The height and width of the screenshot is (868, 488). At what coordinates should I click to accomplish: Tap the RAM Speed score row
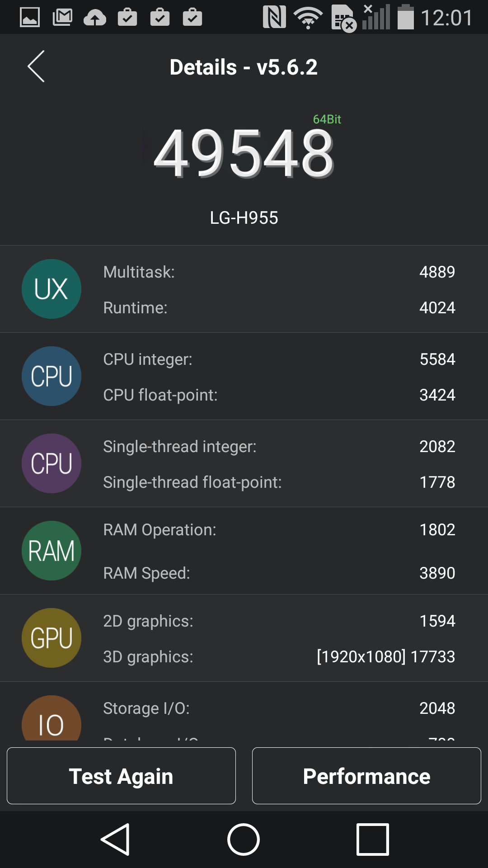click(279, 573)
